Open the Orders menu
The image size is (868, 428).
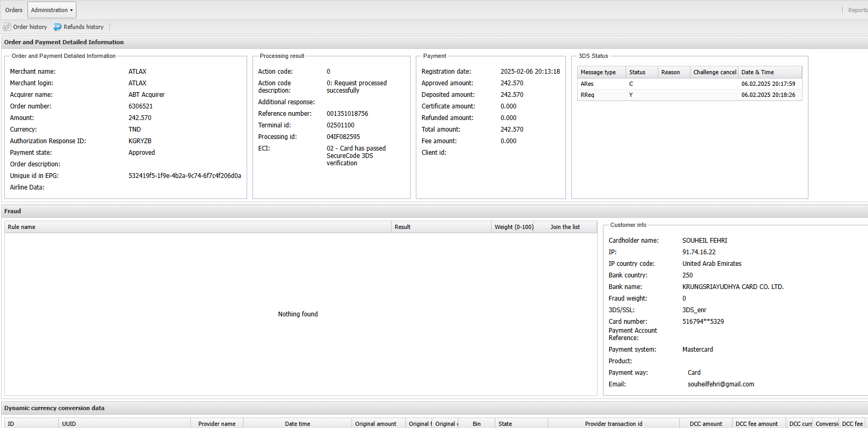tap(14, 10)
